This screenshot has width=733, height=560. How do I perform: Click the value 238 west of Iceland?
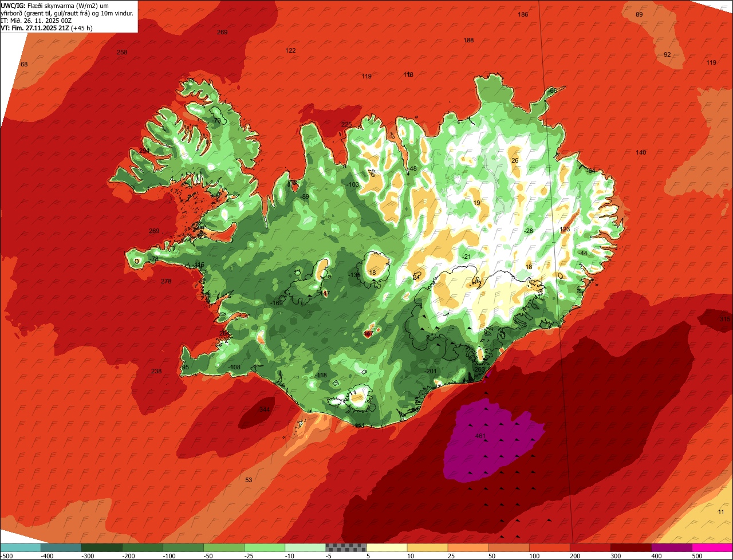click(x=156, y=371)
